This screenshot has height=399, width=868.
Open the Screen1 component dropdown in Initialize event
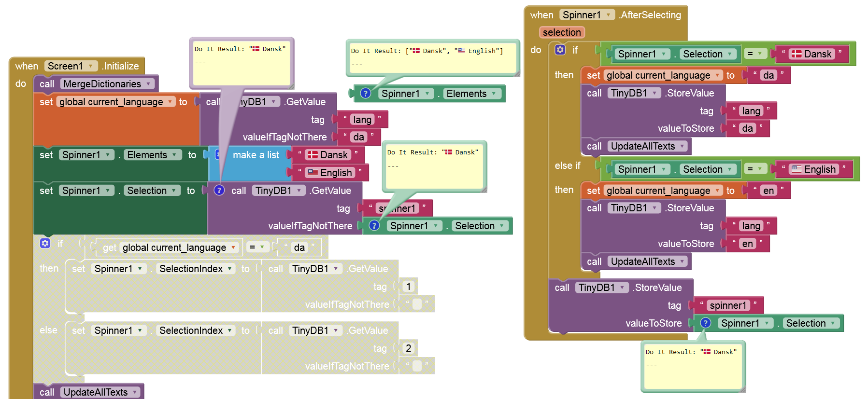[x=90, y=66]
